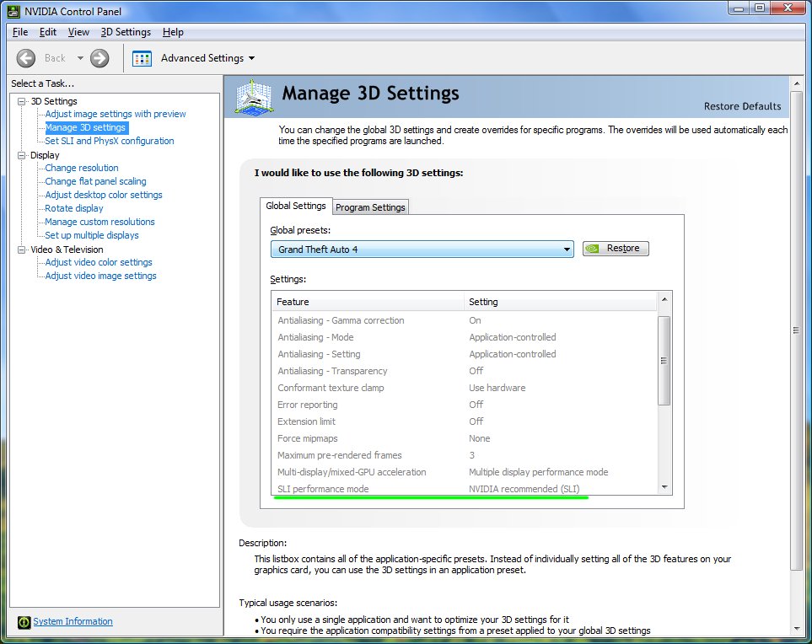Click the Manage 3D Settings header icon

click(x=254, y=97)
